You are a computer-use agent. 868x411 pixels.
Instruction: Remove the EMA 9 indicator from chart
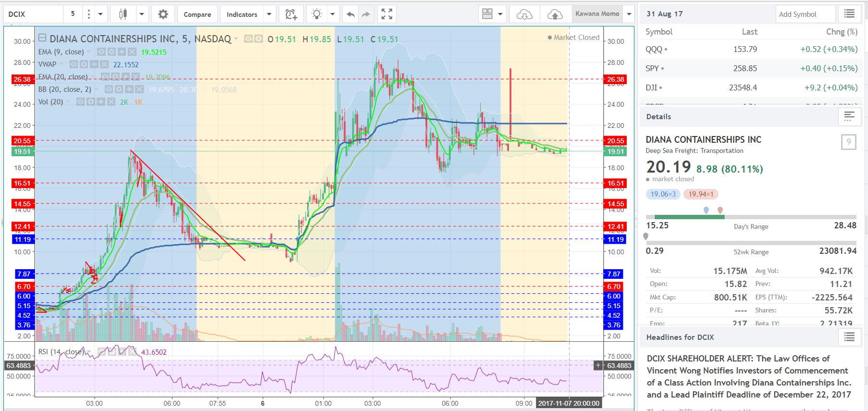pos(132,52)
